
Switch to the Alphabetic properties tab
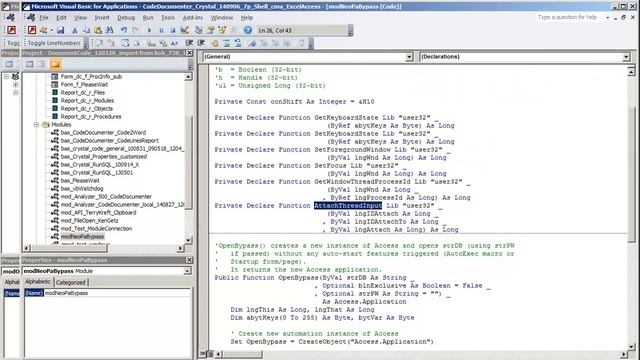click(x=38, y=282)
